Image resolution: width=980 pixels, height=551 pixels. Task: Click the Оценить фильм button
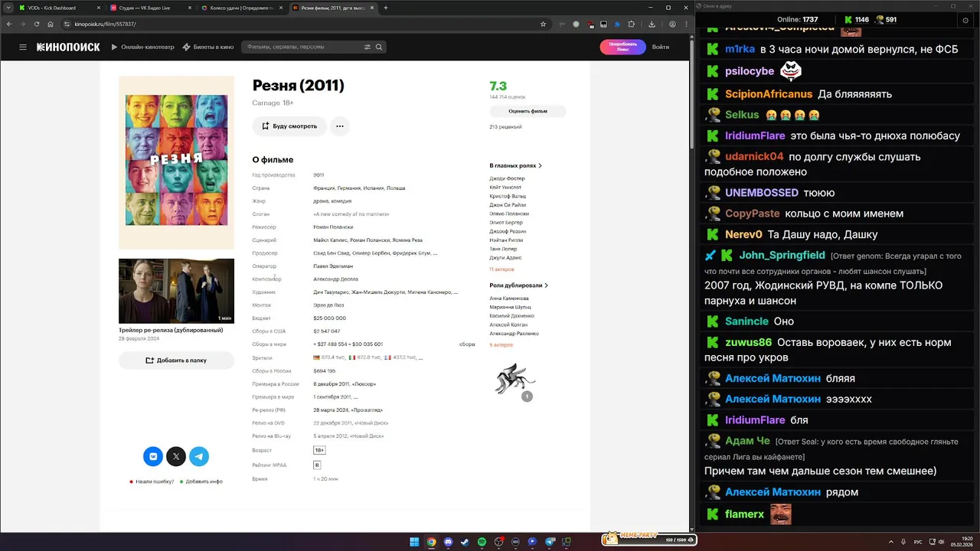[528, 111]
